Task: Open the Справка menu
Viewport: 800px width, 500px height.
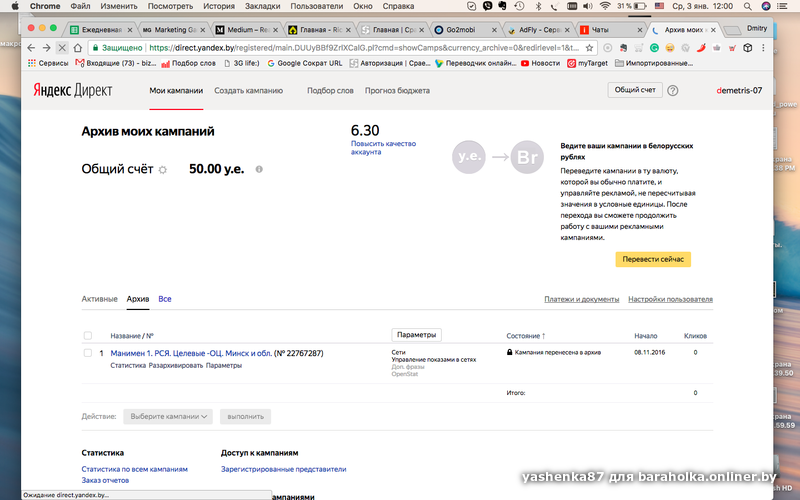Action: tap(398, 6)
